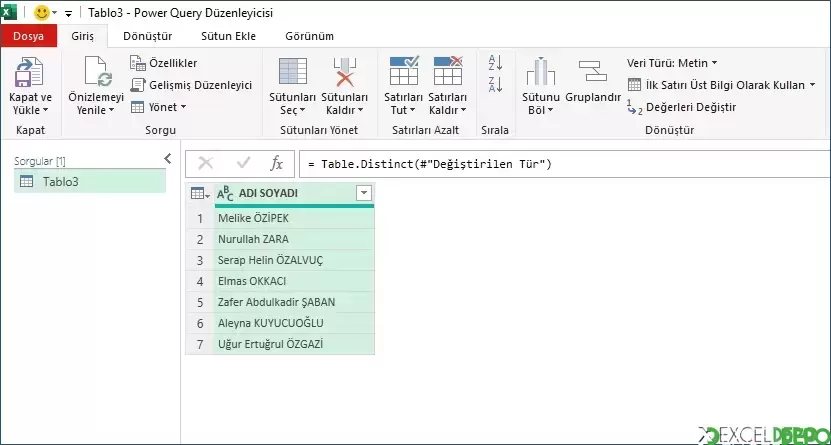Collapse the Sorgular pane with chevron
The height and width of the screenshot is (445, 831).
pyautogui.click(x=167, y=158)
